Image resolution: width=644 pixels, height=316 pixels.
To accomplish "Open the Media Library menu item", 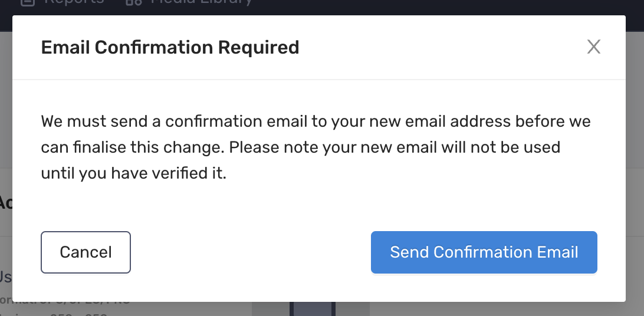I will [x=201, y=2].
